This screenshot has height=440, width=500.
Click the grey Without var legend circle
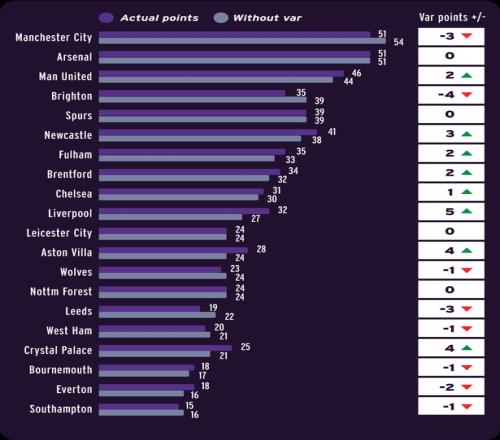click(x=221, y=18)
